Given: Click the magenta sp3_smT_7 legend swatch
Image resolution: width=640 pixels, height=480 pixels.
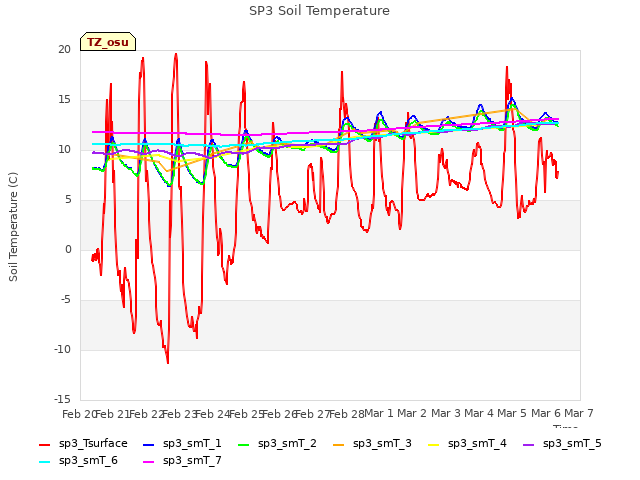Looking at the screenshot, I should click(149, 462).
